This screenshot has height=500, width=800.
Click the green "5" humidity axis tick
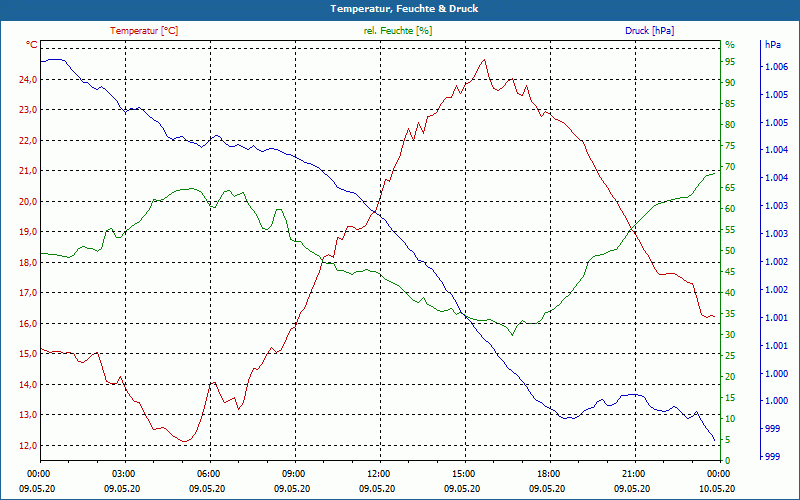point(730,439)
